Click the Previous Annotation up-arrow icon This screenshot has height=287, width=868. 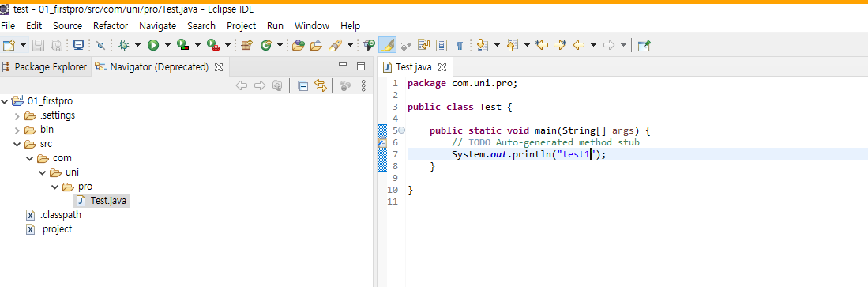click(x=512, y=45)
